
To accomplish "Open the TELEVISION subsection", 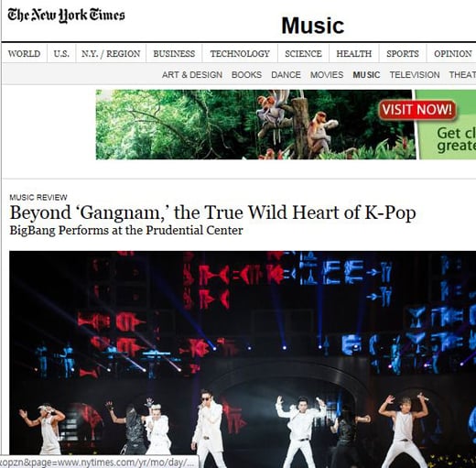I will tap(415, 75).
